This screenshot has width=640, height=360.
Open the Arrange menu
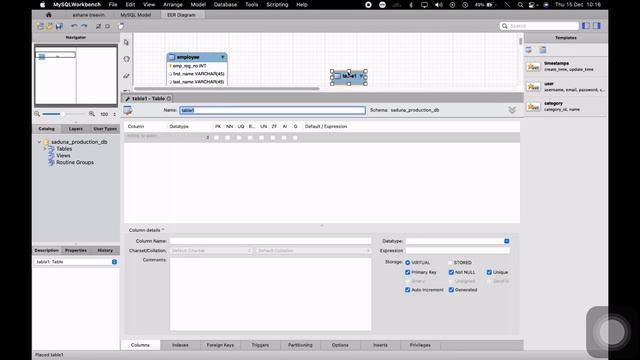[173, 5]
